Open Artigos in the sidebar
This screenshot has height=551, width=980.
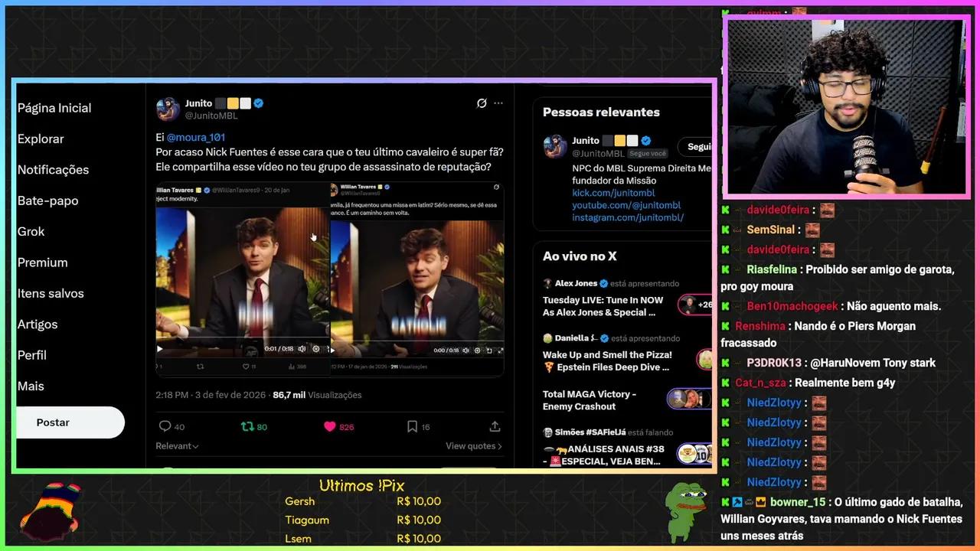(x=38, y=324)
